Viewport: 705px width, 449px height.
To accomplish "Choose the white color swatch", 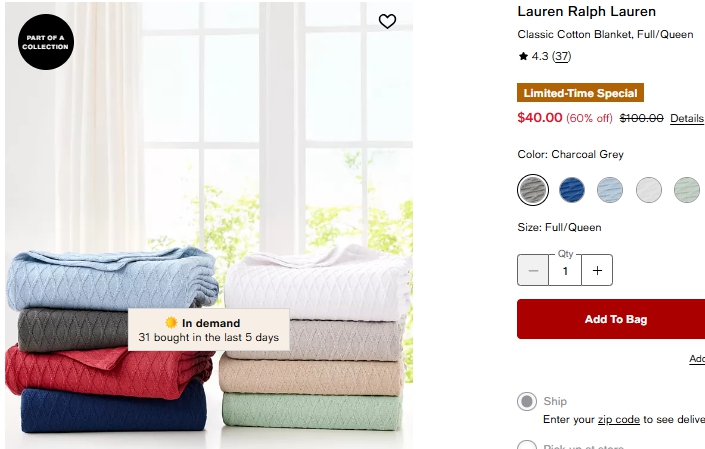I will point(648,190).
